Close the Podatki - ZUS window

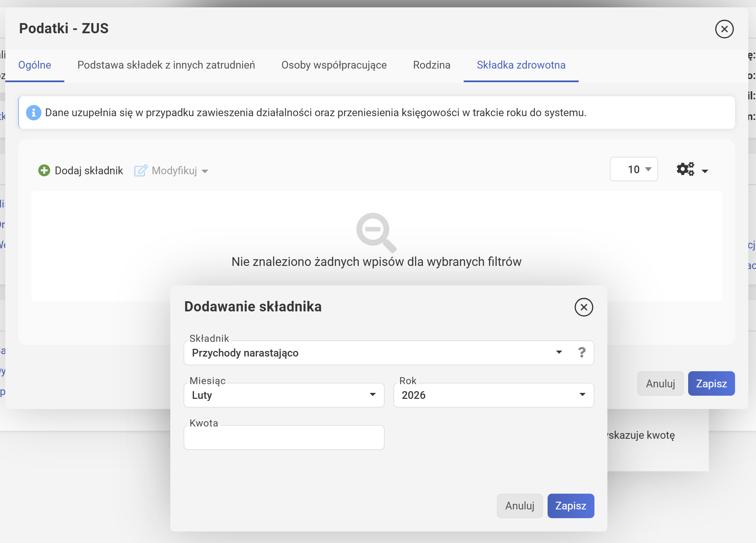tap(724, 29)
